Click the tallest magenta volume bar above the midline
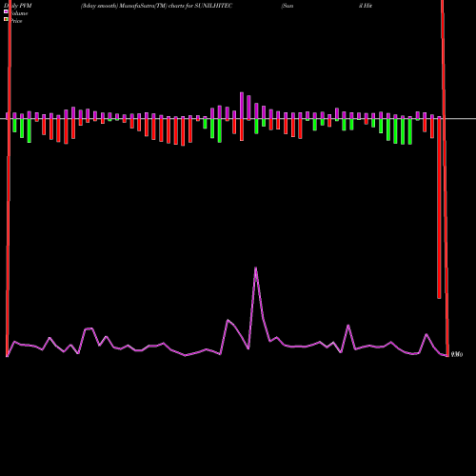476x476 pixels. (242, 106)
